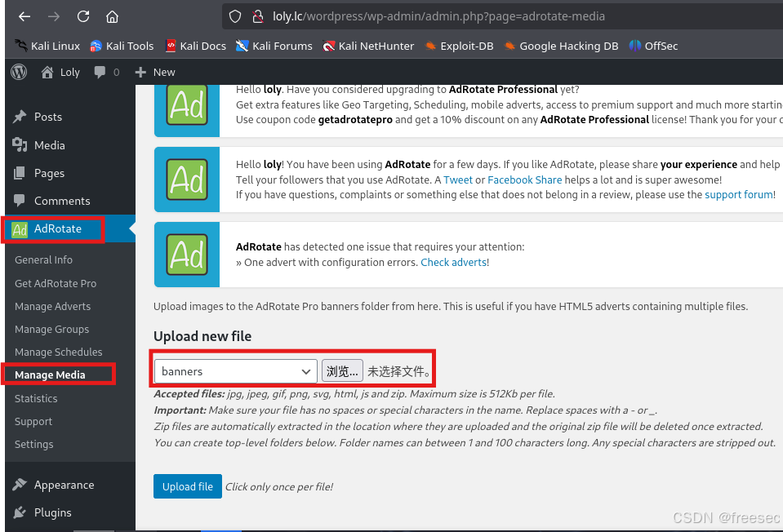Open the Kali NetHunter bookmark
Screen dimensions: 783x532
tap(368, 46)
